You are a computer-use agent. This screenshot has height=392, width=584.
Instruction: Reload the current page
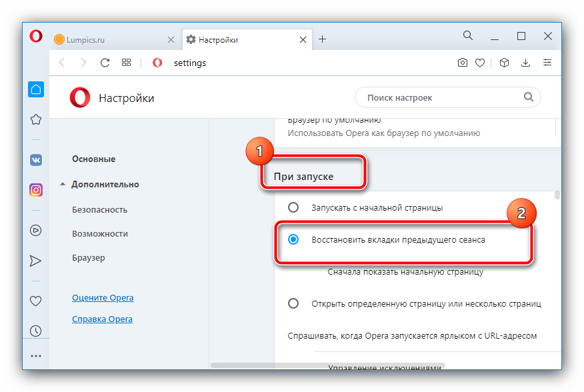point(105,63)
